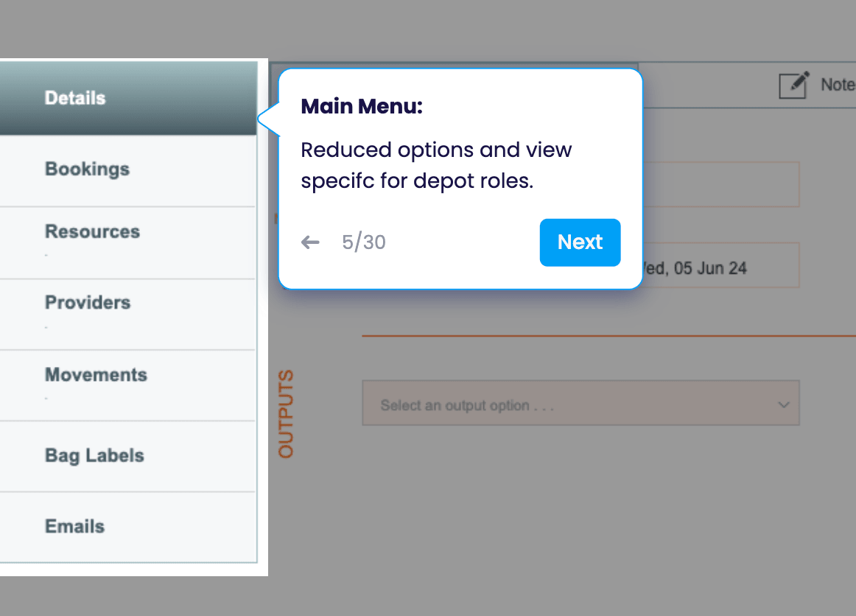Click the 'Main Menu:' tooltip heading

coord(362,107)
